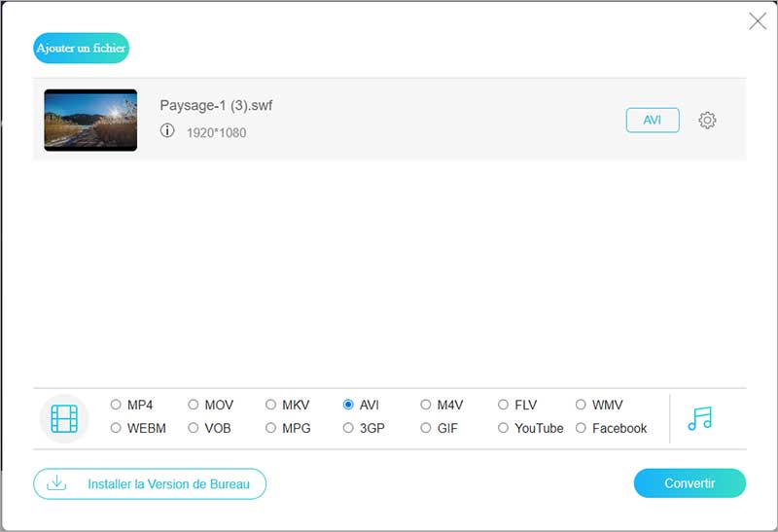
Task: Choose the FLV format
Action: click(504, 405)
